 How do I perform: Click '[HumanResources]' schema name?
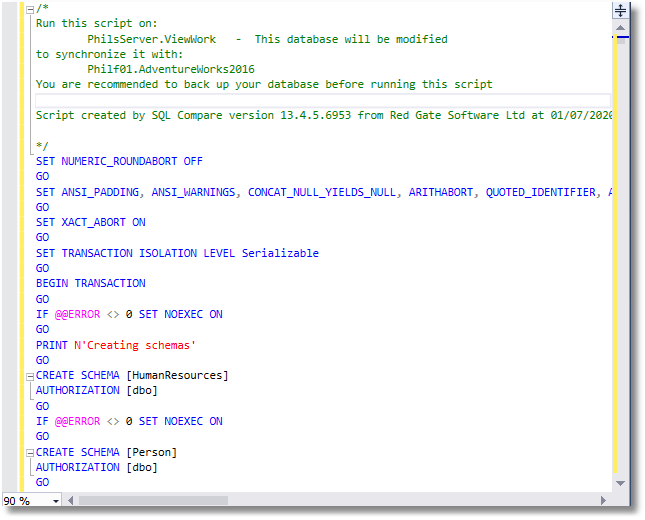tap(177, 376)
